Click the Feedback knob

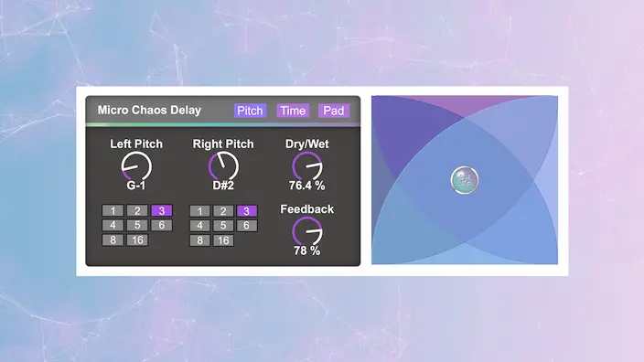(x=307, y=231)
